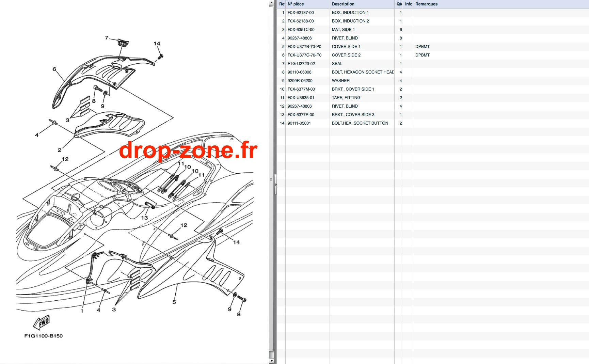This screenshot has height=364, width=589.
Task: Click the Info column header
Action: click(x=408, y=4)
